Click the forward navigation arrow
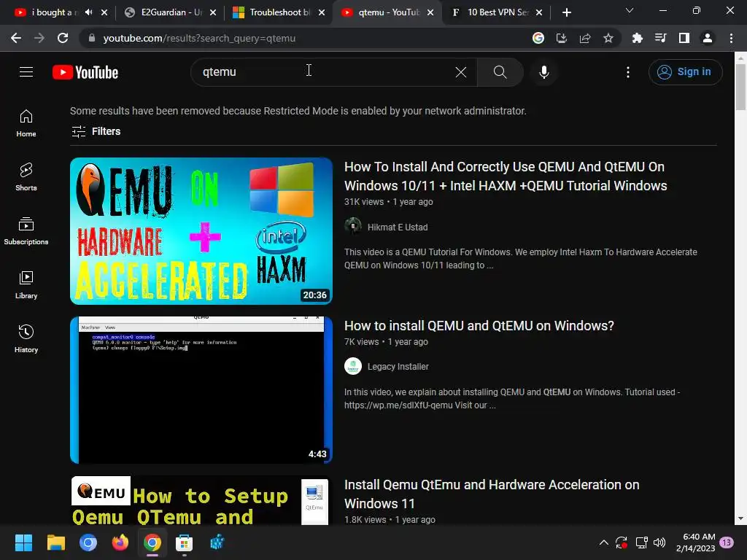Image resolution: width=747 pixels, height=560 pixels. click(x=39, y=38)
